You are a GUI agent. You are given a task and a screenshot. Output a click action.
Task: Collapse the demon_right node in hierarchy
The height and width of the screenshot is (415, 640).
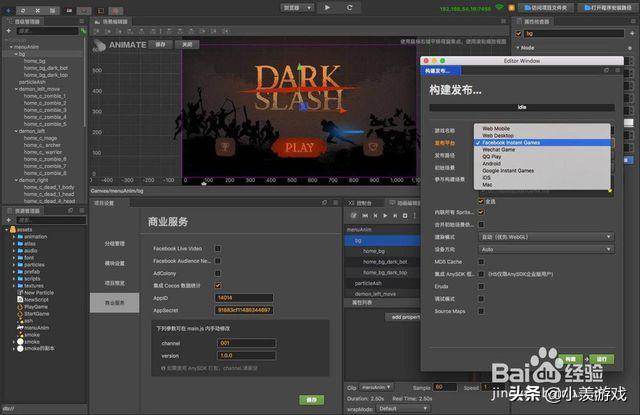tap(16, 180)
